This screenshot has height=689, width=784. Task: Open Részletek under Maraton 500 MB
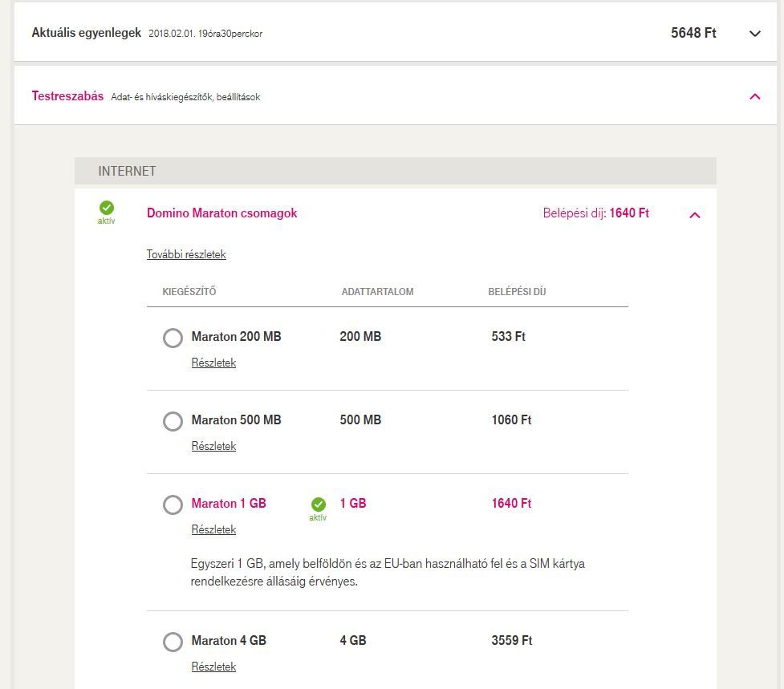(x=213, y=446)
